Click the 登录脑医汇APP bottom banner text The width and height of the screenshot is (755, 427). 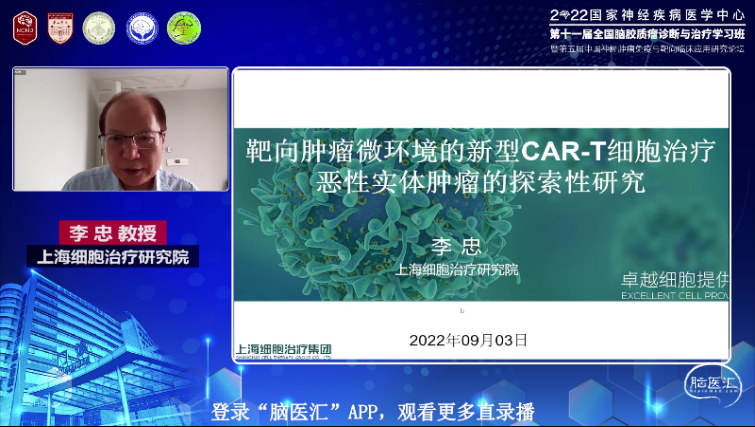(373, 411)
